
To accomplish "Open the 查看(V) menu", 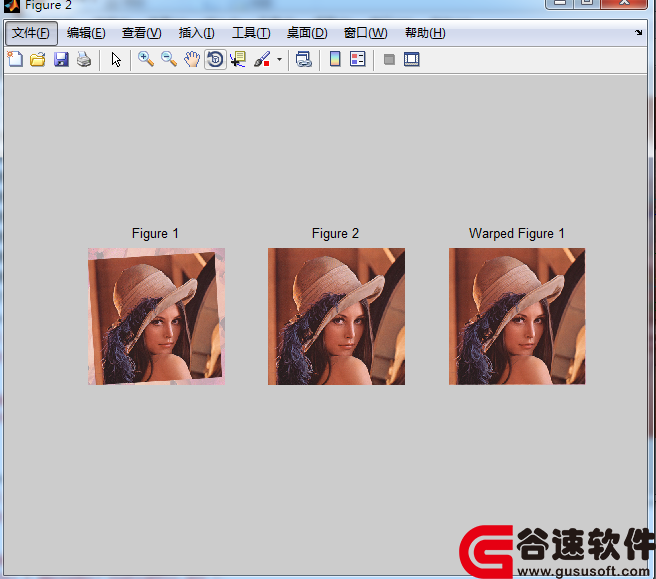I will 141,33.
